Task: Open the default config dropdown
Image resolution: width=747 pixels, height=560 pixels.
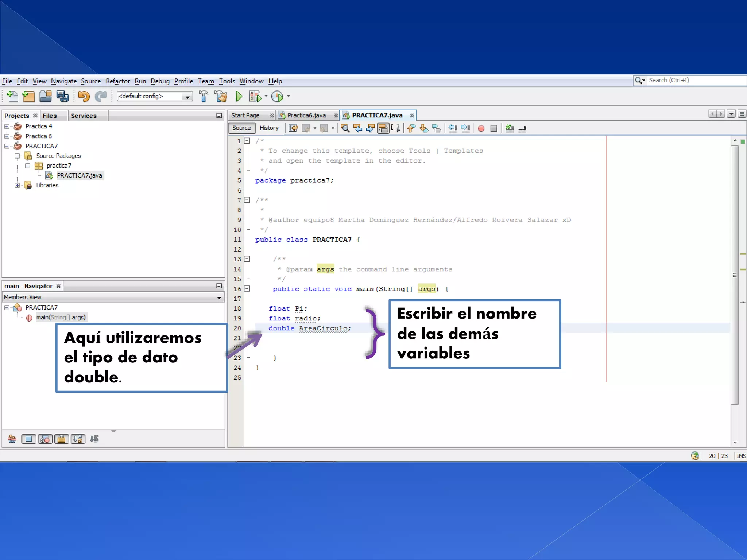Action: (x=187, y=96)
